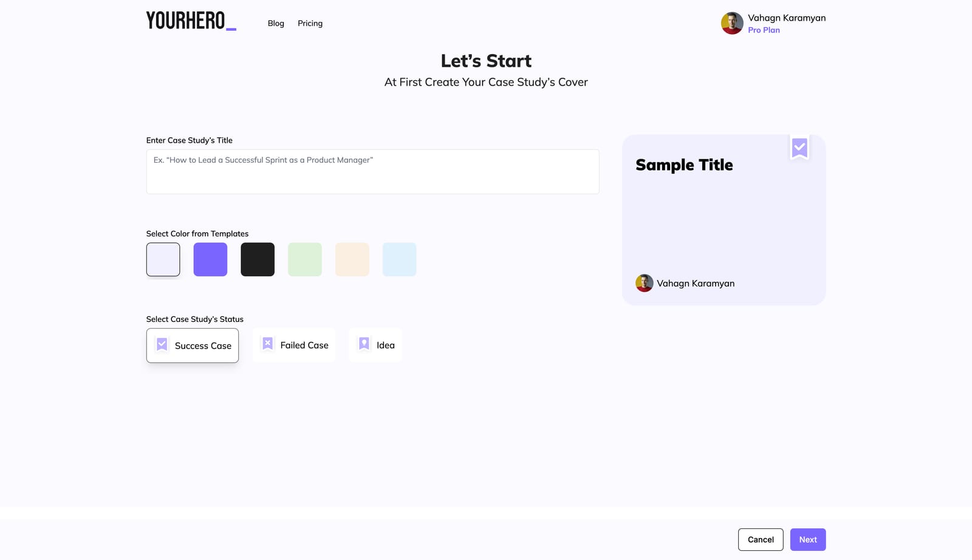
Task: Click the Let's Start heading
Action: [x=486, y=61]
